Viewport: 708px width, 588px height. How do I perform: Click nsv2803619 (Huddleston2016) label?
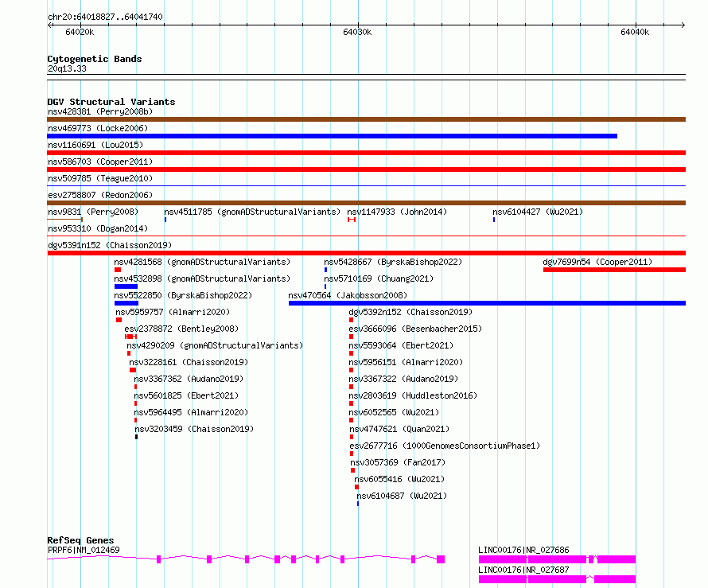(413, 395)
